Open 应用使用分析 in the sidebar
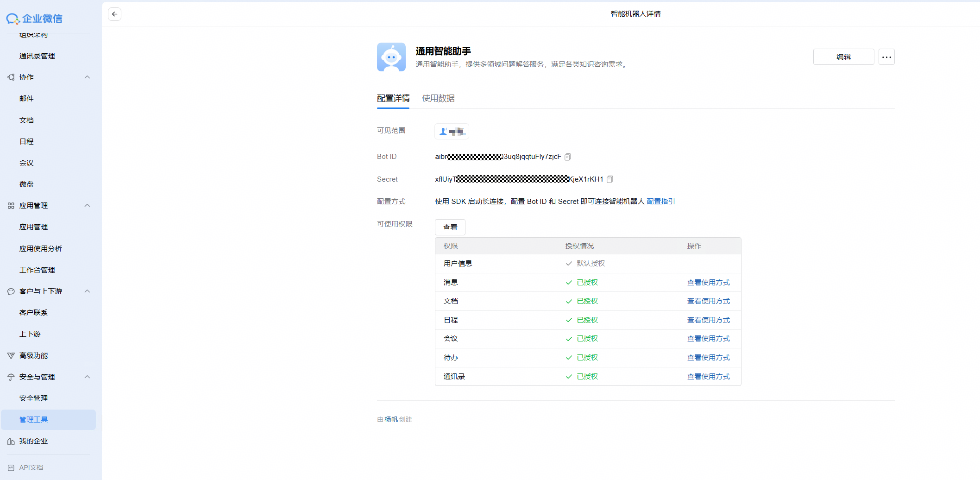This screenshot has height=480, width=980. point(41,249)
